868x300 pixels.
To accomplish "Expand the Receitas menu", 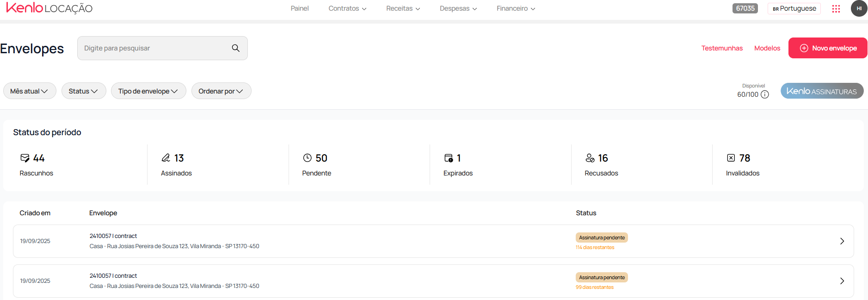I will (403, 8).
